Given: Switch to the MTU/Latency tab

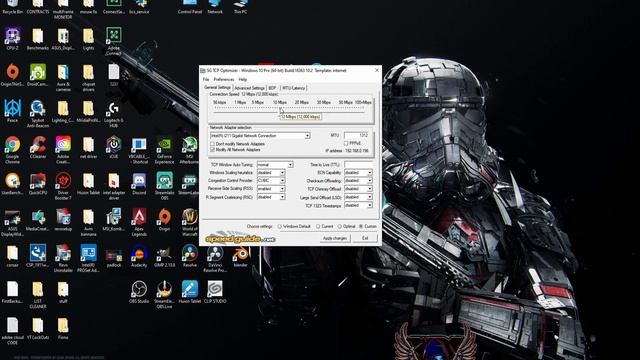Looking at the screenshot, I should tap(293, 88).
